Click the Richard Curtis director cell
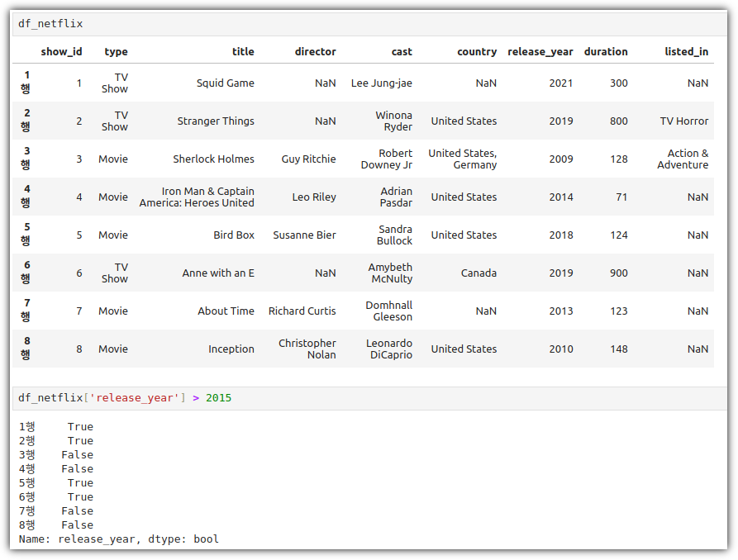738x560 pixels. pos(302,311)
